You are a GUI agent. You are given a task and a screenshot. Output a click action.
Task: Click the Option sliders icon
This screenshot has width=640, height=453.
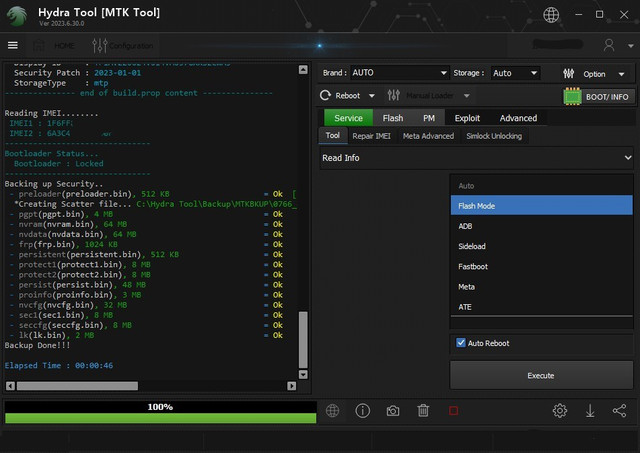click(x=569, y=73)
